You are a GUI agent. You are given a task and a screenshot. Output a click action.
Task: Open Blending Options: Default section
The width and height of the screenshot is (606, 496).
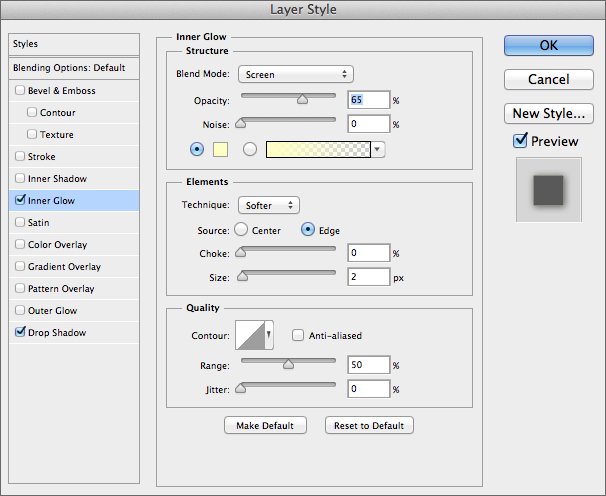click(69, 68)
